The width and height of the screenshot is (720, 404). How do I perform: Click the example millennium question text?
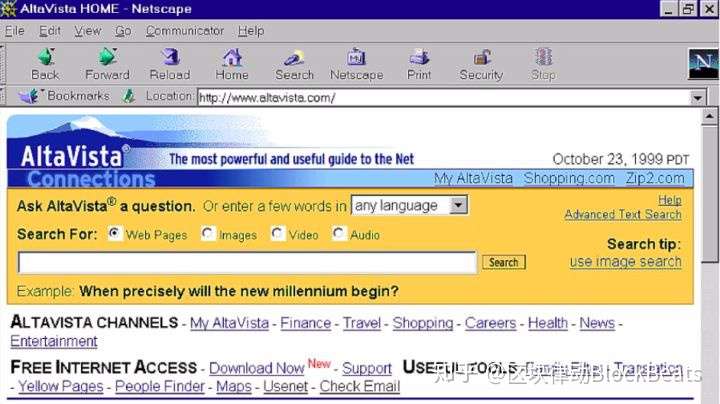point(239,291)
